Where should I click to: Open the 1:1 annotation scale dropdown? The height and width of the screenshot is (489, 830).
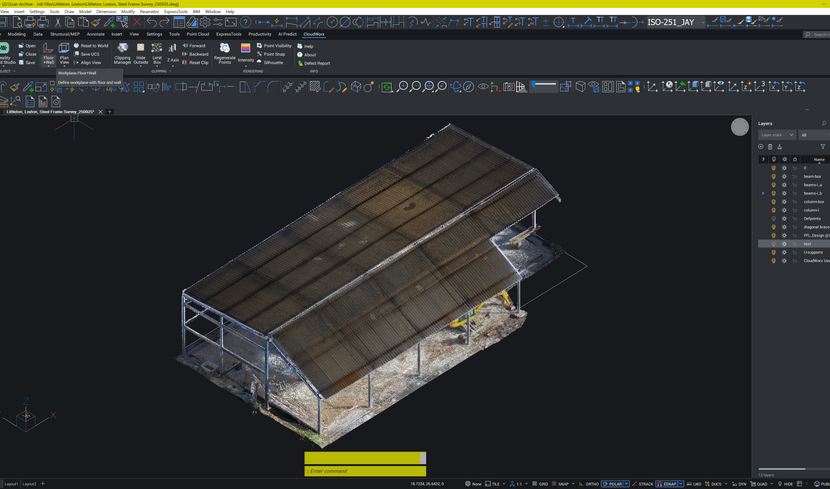(522, 484)
